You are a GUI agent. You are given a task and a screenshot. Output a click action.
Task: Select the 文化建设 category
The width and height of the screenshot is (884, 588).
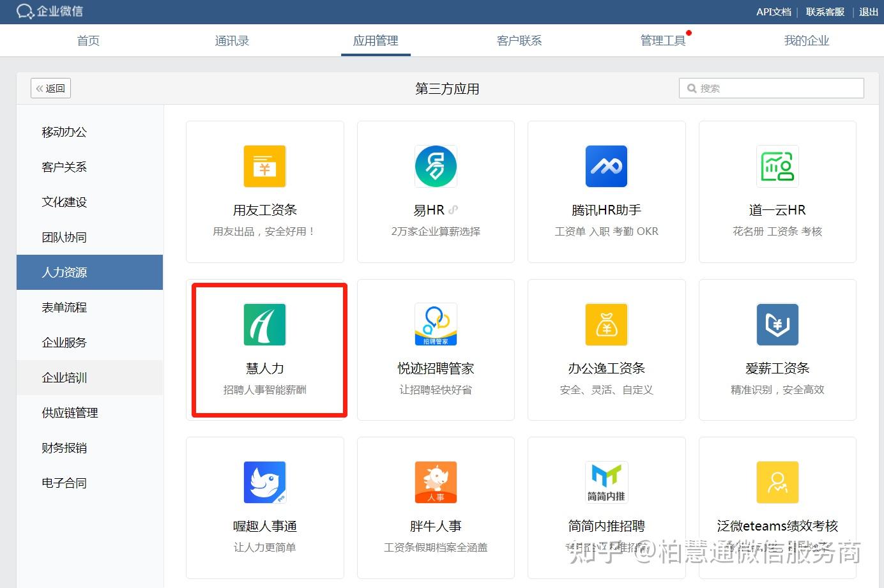pyautogui.click(x=90, y=202)
